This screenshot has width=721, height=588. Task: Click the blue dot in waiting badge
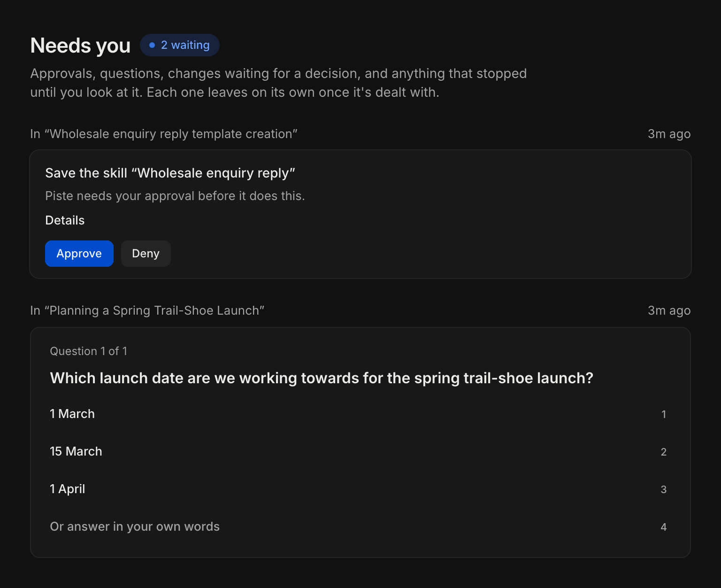click(152, 45)
